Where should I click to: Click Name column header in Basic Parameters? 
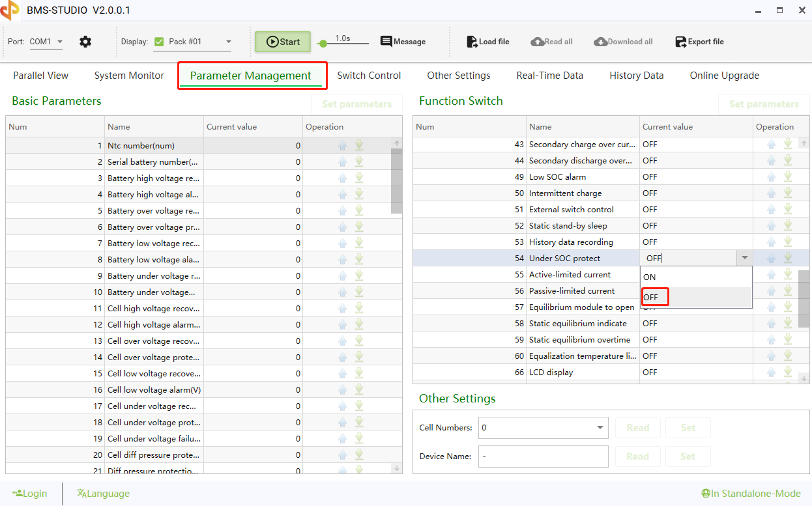click(x=154, y=127)
